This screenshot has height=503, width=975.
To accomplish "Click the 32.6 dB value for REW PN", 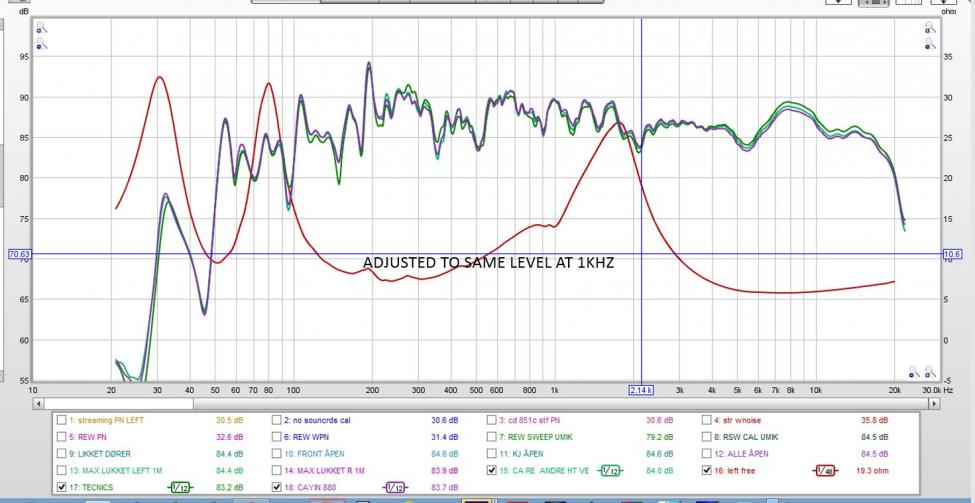I will click(x=229, y=438).
